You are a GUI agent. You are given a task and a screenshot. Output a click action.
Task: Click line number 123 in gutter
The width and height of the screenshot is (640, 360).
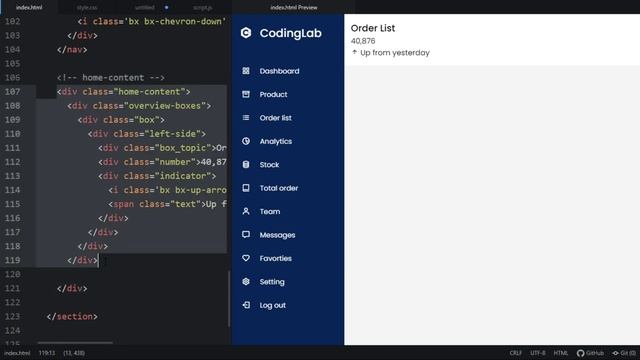tap(12, 316)
